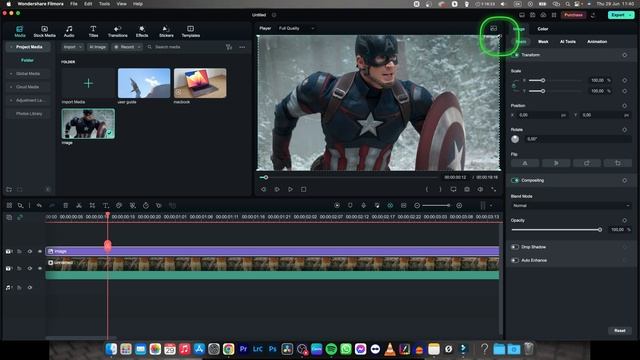Select the text tool in timeline toolbar
Screen dimensions: 640x360
click(106, 205)
